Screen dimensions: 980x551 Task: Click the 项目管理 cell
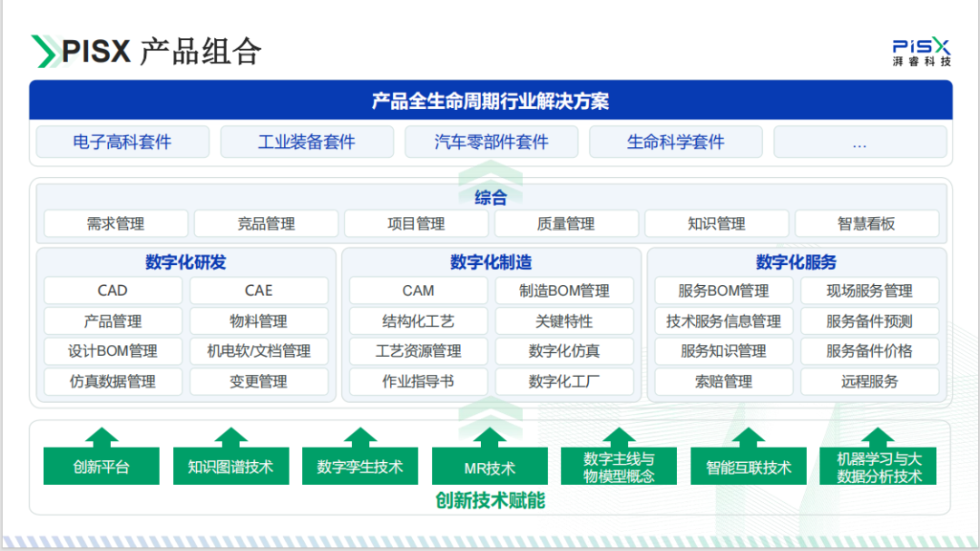click(x=416, y=223)
